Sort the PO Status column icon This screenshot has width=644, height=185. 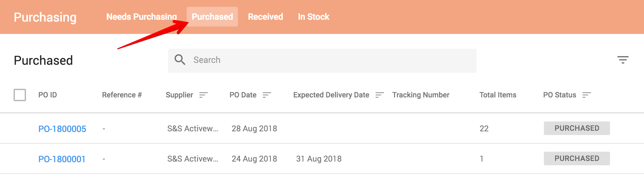pos(586,95)
